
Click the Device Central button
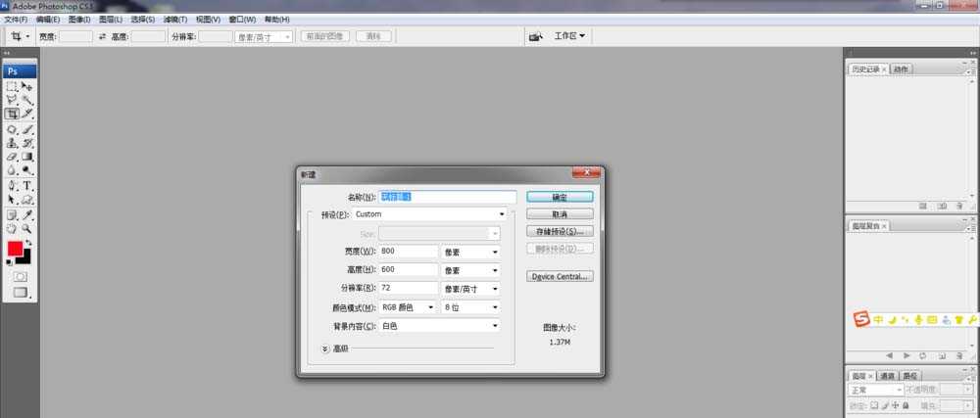[x=559, y=277]
